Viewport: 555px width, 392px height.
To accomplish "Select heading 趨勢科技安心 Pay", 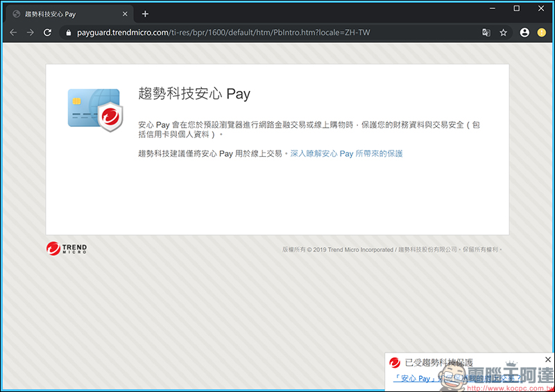I will coord(194,94).
